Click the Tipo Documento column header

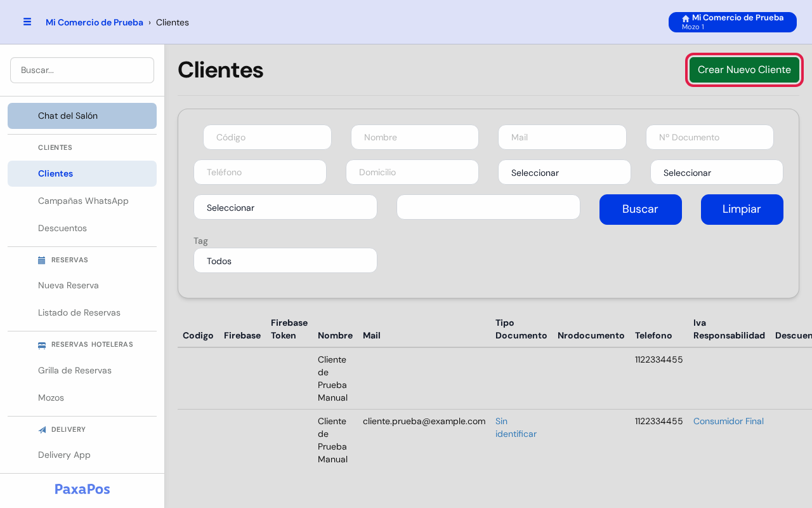(521, 329)
